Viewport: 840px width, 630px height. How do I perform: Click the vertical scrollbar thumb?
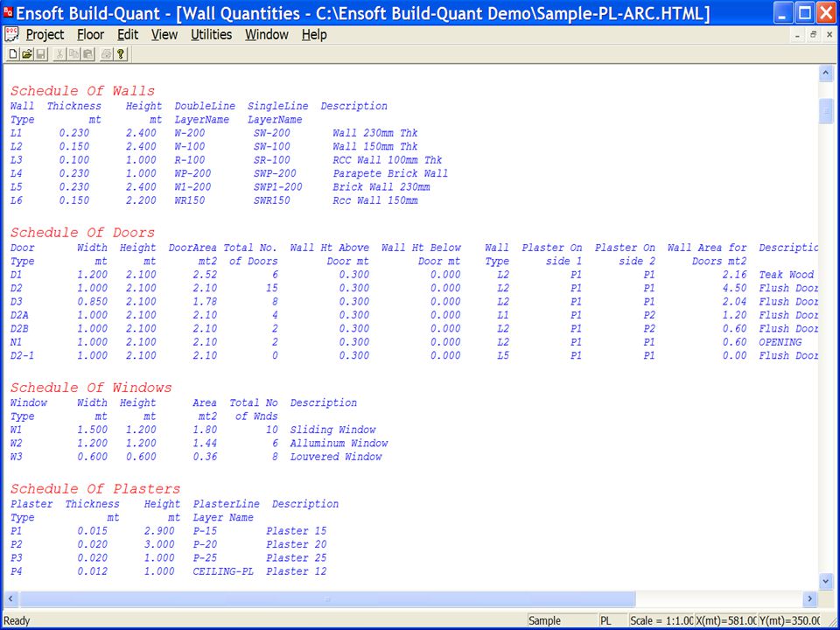tap(825, 111)
